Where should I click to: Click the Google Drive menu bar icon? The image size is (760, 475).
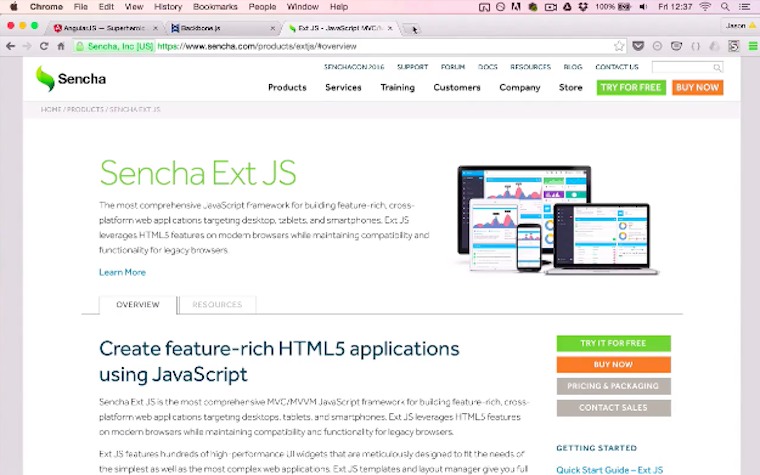(x=567, y=7)
